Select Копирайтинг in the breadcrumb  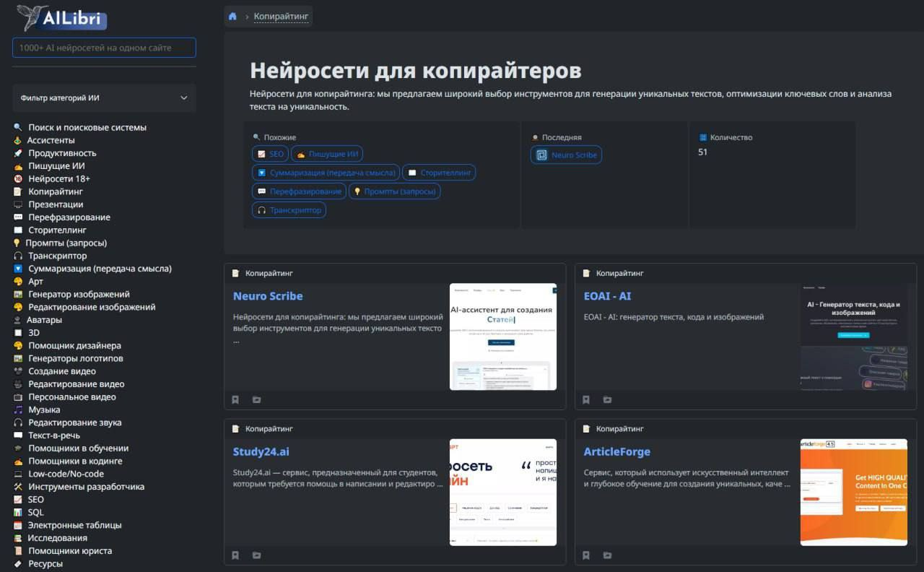[282, 16]
